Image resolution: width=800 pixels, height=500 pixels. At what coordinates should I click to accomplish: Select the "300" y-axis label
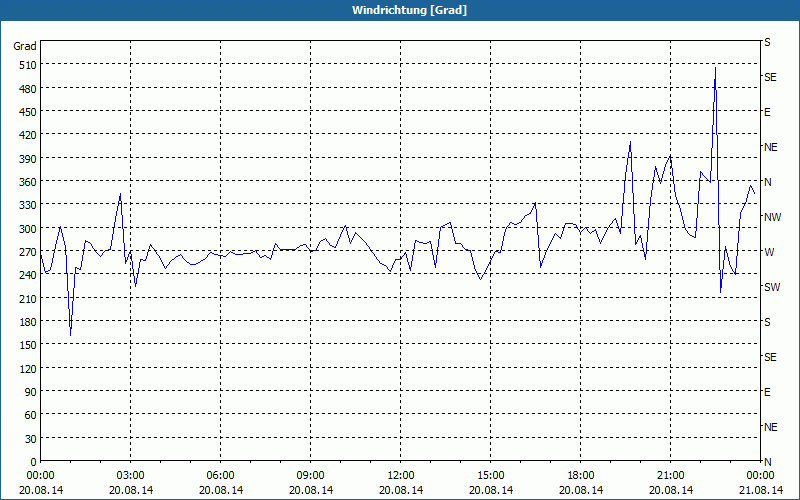(x=28, y=229)
